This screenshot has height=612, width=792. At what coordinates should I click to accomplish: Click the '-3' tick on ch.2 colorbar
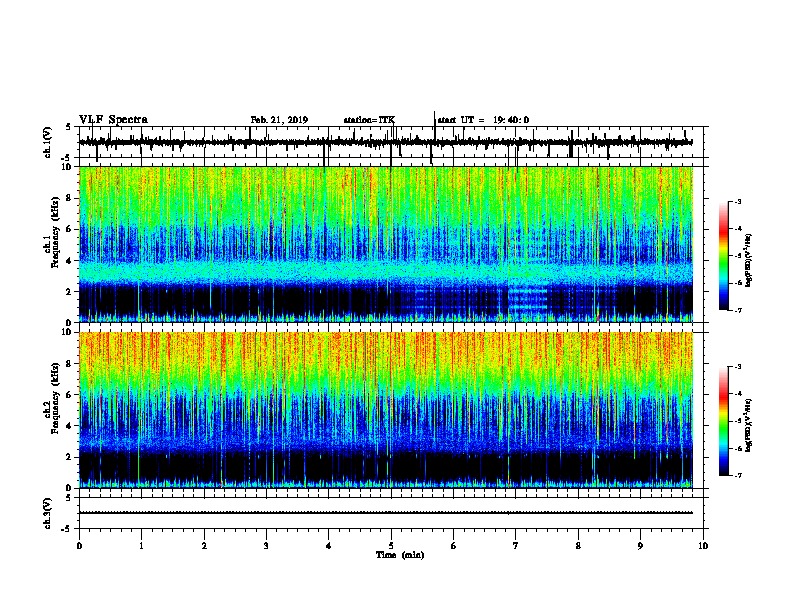[x=737, y=367]
